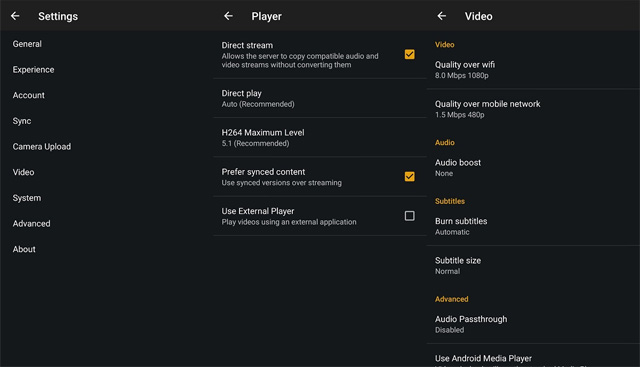
Task: Enable the Use External Player checkbox
Action: 409,216
